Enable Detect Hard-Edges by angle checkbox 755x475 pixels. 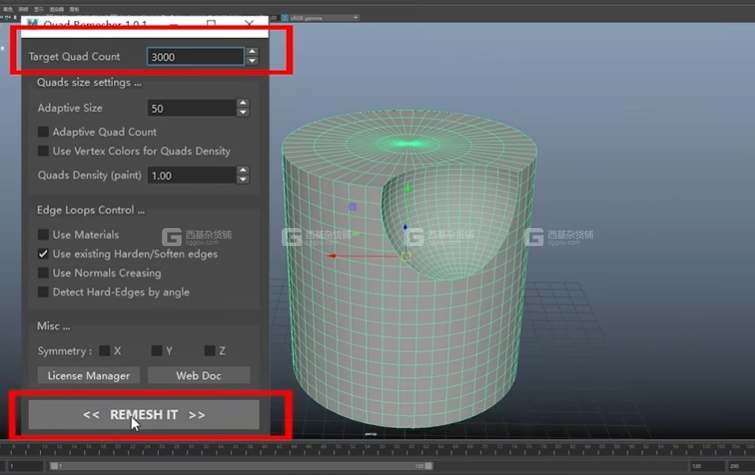click(43, 292)
